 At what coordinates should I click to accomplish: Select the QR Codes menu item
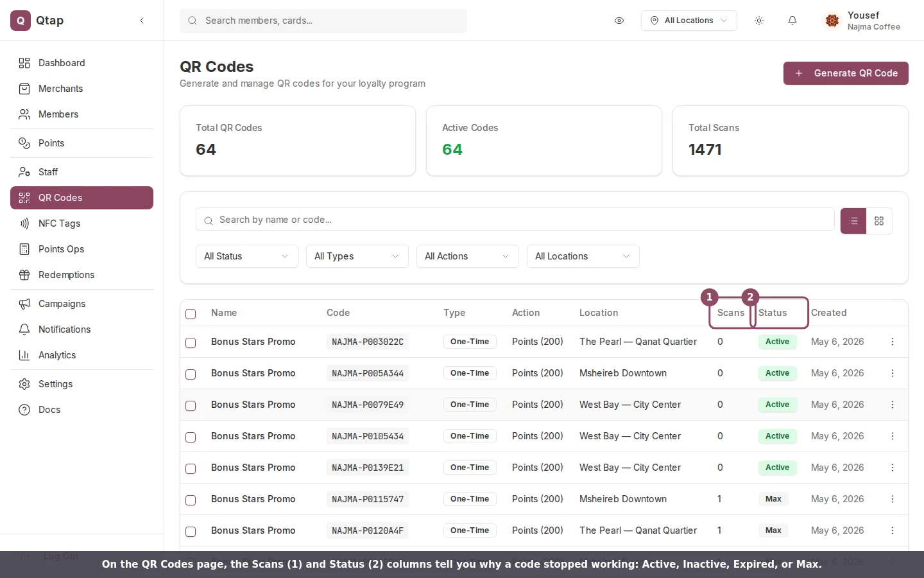[81, 198]
